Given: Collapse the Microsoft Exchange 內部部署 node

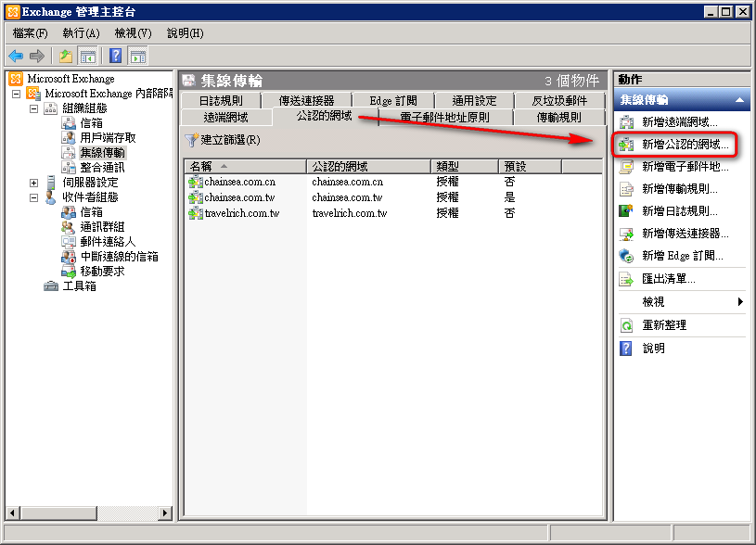Looking at the screenshot, I should pos(16,94).
